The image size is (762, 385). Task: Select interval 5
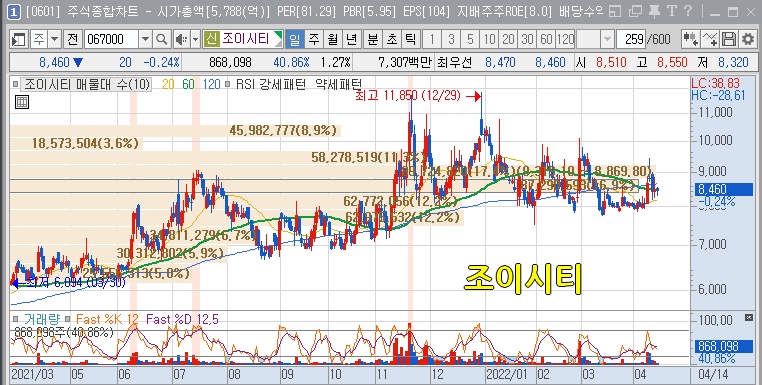[x=470, y=39]
